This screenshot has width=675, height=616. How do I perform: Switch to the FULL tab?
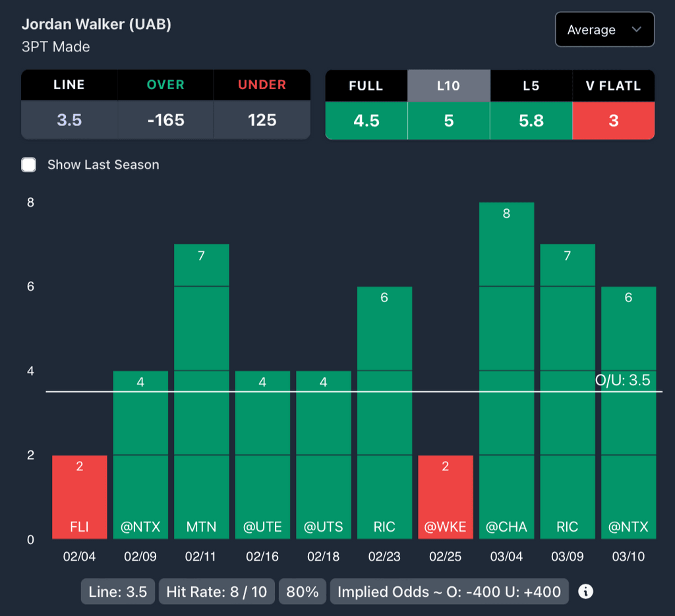point(367,86)
